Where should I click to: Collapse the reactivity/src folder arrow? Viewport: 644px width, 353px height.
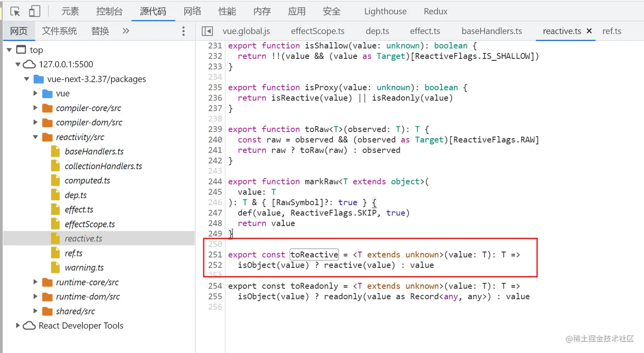(x=35, y=137)
